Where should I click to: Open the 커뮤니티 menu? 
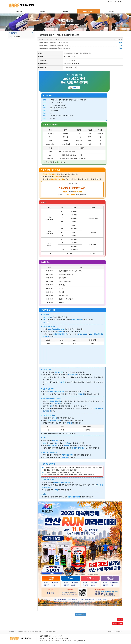[111, 11]
